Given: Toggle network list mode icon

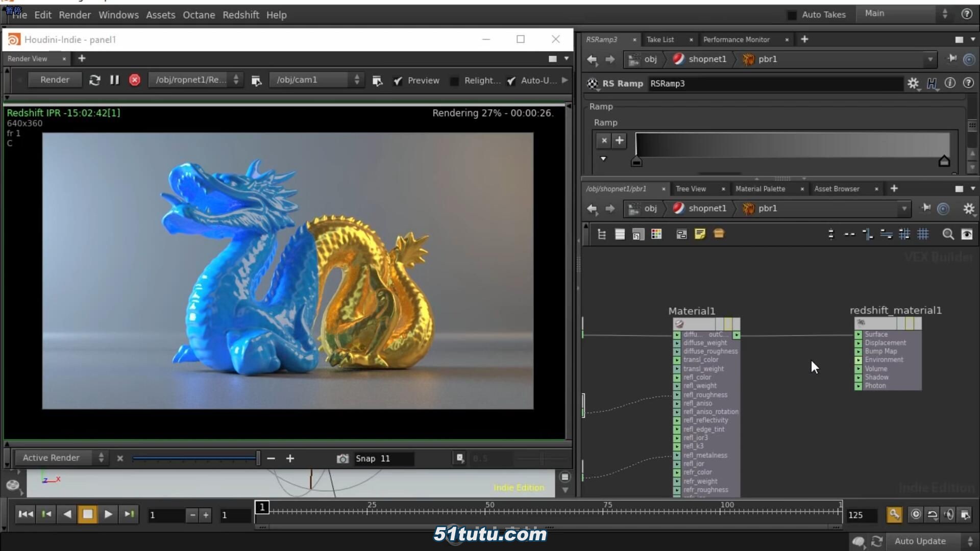Looking at the screenshot, I should [x=620, y=234].
